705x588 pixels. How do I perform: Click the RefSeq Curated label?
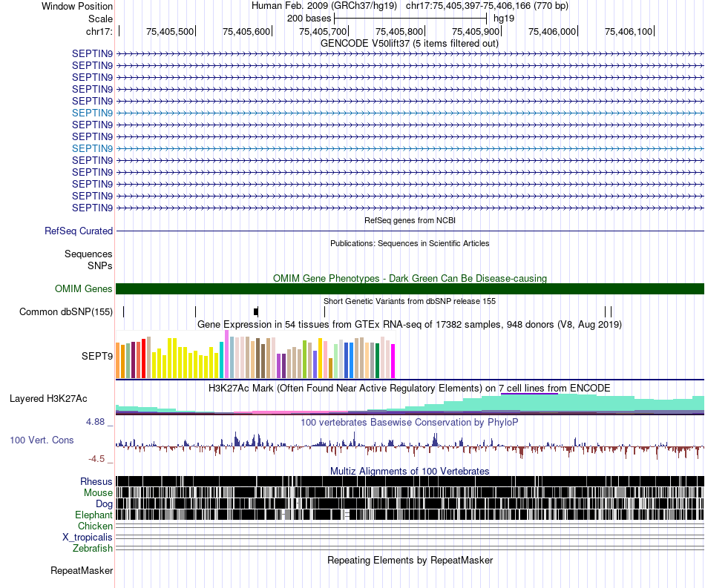coord(79,231)
